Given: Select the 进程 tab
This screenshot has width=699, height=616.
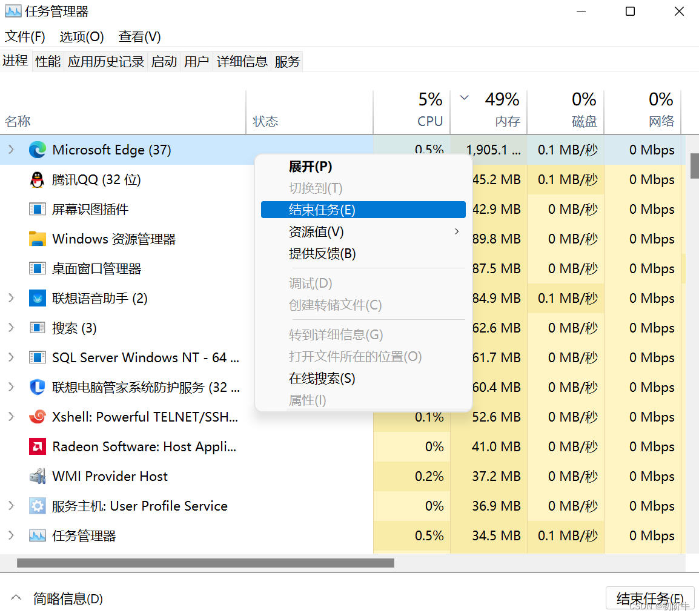Looking at the screenshot, I should [x=15, y=61].
